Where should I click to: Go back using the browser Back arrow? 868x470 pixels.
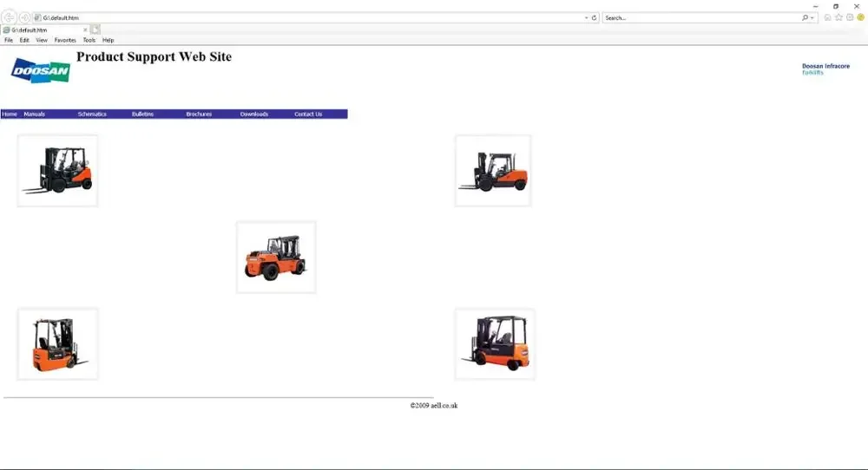(x=9, y=17)
